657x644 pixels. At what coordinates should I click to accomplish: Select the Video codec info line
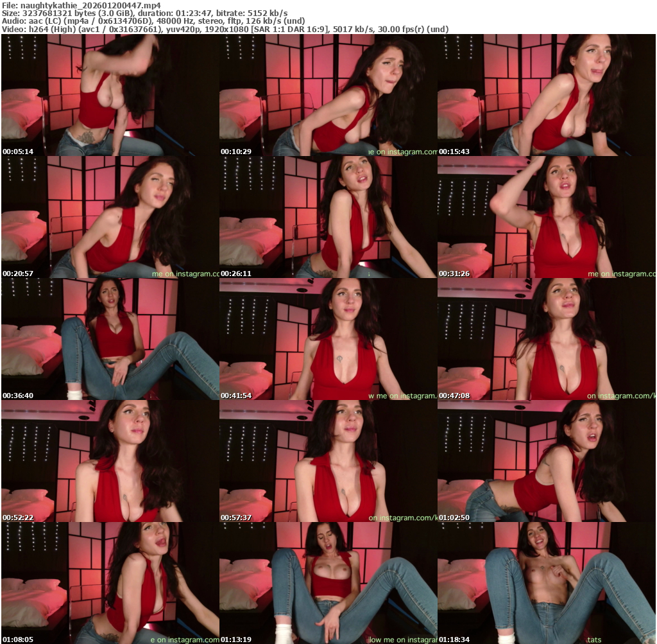pyautogui.click(x=225, y=30)
